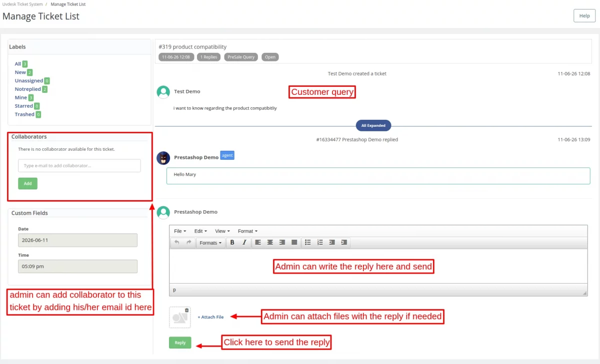600x364 pixels.
Task: Click the PreSale Query tag
Action: pyautogui.click(x=241, y=57)
